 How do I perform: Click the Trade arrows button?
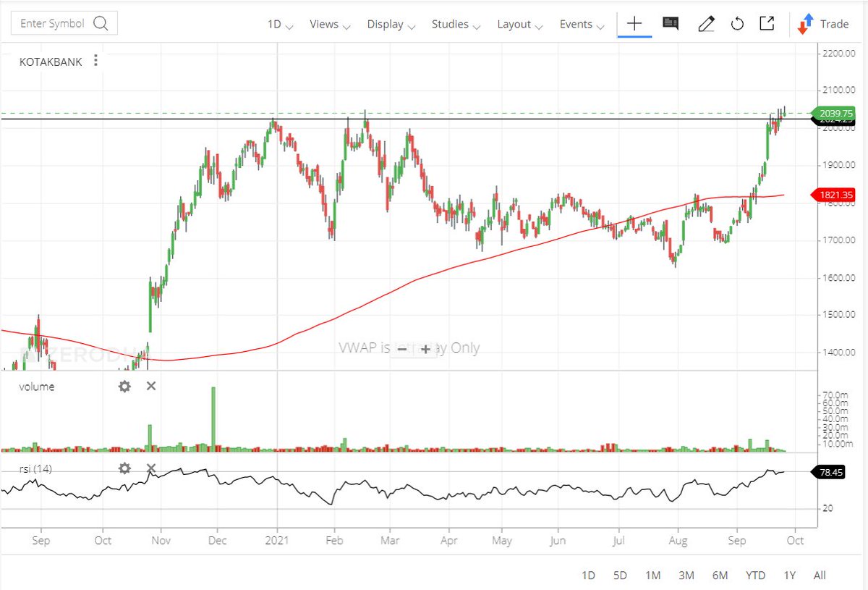point(823,24)
